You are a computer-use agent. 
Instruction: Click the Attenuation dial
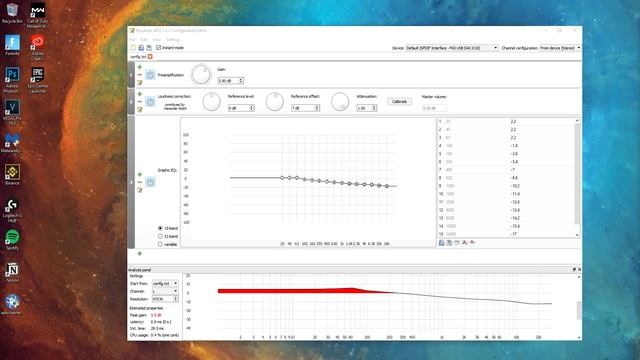point(340,102)
